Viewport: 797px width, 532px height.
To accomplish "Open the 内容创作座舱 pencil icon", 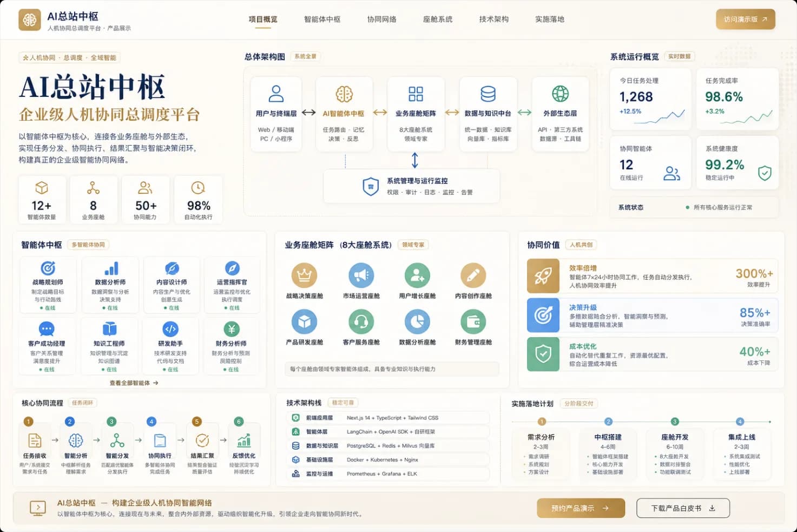I will click(473, 275).
